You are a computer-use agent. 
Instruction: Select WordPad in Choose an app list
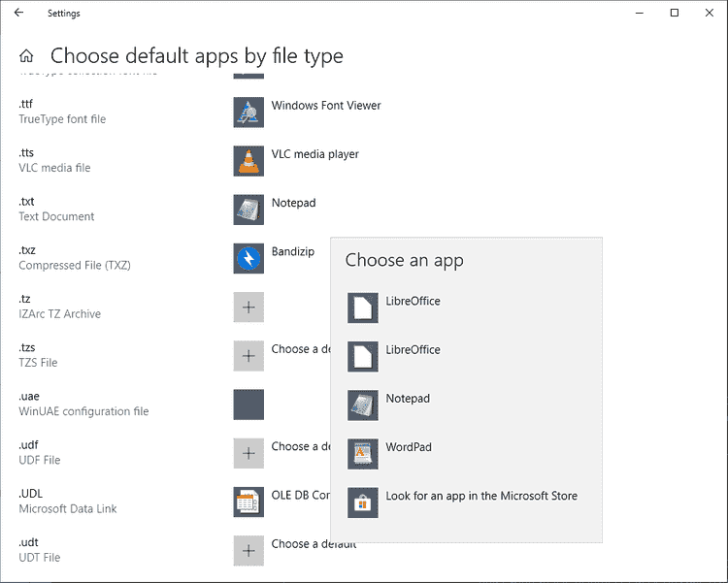[466, 453]
